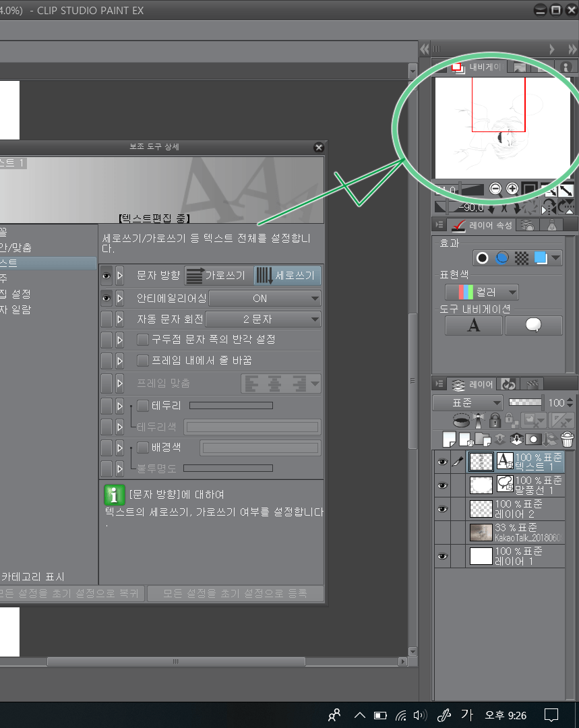Switch to 레이어 속성 tab

click(483, 225)
